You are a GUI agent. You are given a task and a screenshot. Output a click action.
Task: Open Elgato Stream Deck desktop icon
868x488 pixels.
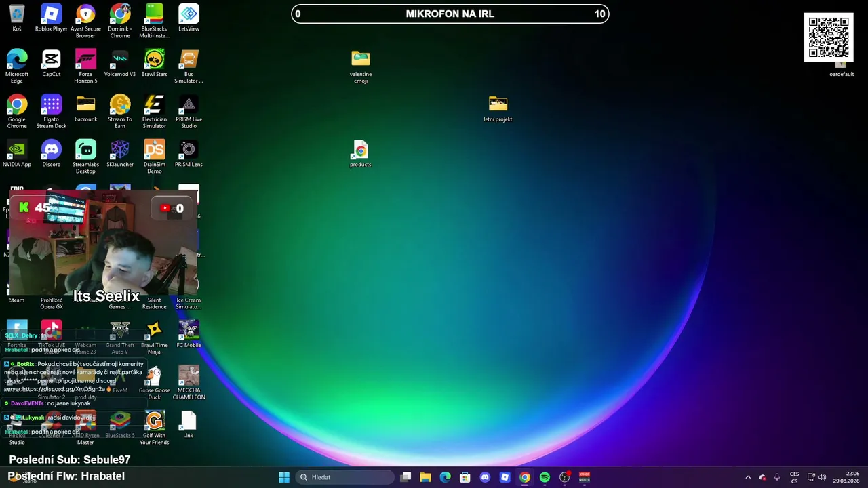[52, 112]
